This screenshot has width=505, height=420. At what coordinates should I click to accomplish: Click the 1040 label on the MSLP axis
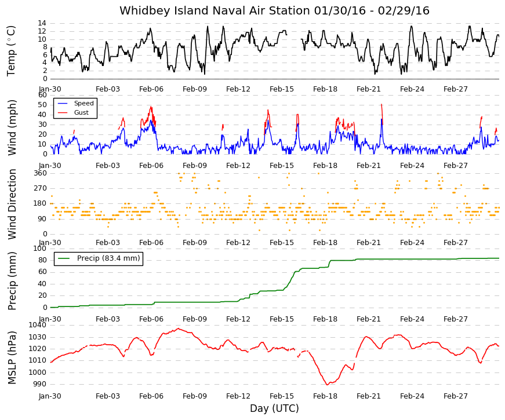click(38, 325)
